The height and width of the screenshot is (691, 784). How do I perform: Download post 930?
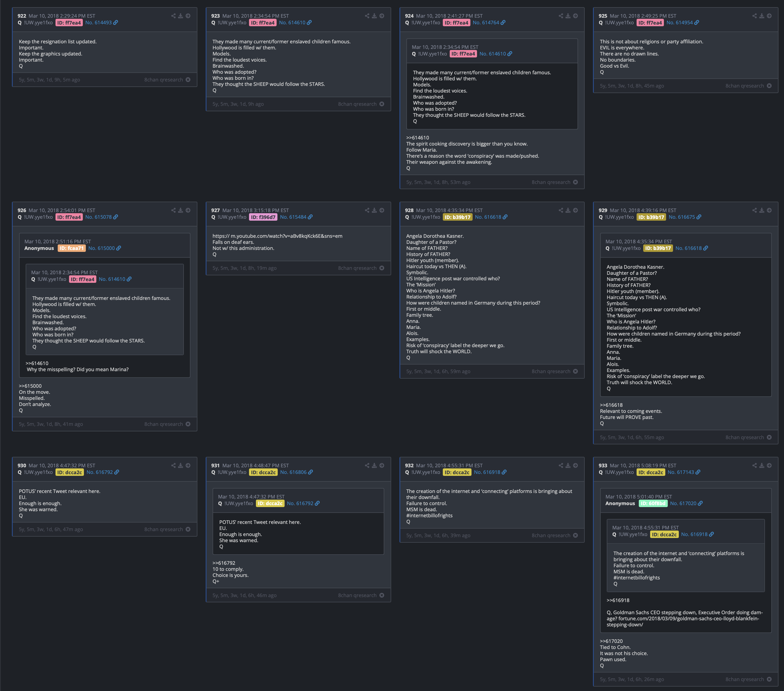pyautogui.click(x=181, y=465)
